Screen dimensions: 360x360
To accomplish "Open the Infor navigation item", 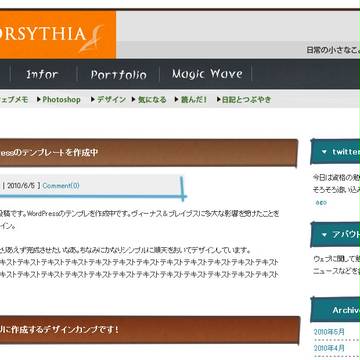I will tap(42, 74).
